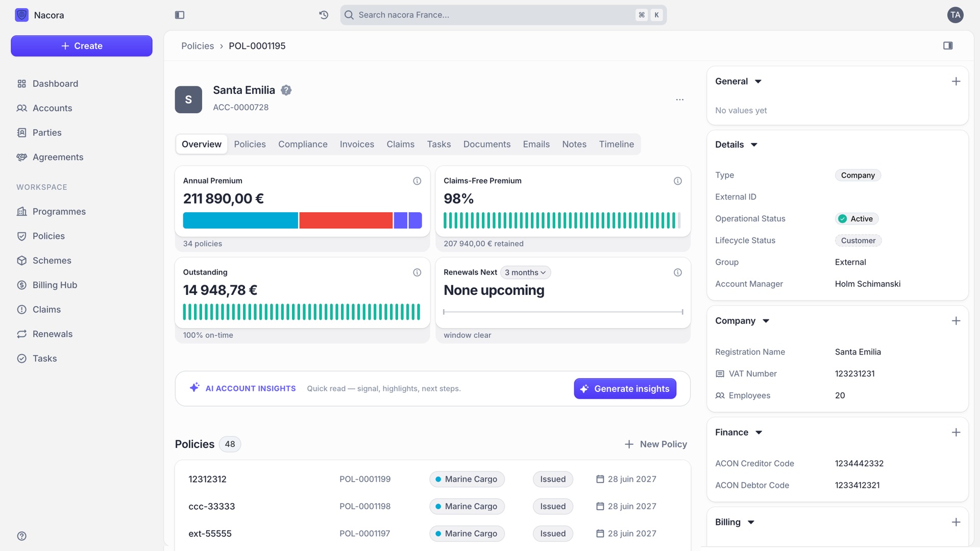980x551 pixels.
Task: Click POL-0001199 policy number
Action: pyautogui.click(x=365, y=479)
